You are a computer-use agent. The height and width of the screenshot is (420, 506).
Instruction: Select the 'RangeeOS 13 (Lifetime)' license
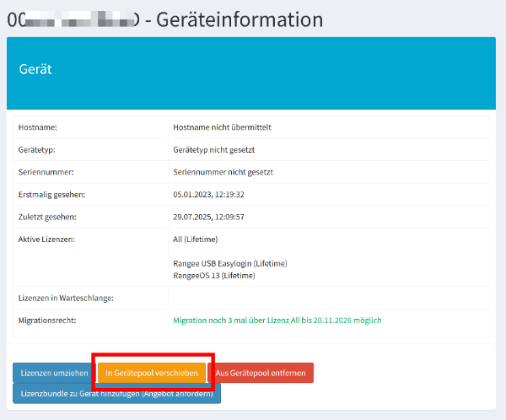coord(213,275)
